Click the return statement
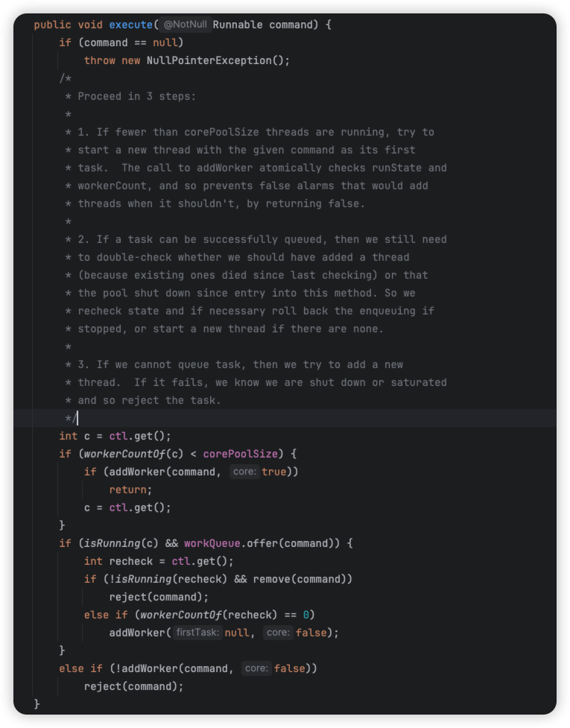The width and height of the screenshot is (570, 728). click(x=130, y=490)
